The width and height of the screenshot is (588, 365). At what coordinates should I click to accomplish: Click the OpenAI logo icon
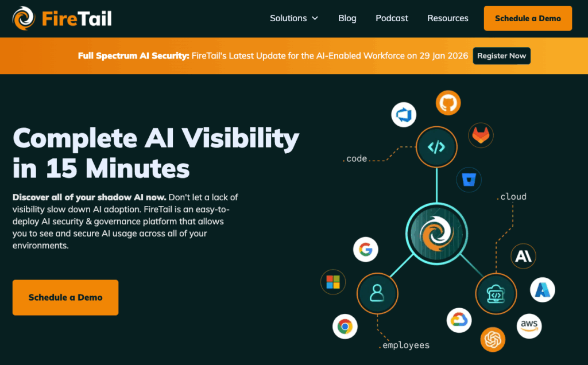[493, 339]
